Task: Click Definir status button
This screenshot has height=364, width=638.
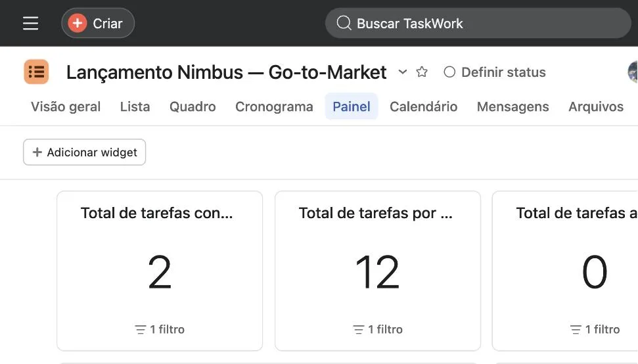Action: (x=494, y=72)
